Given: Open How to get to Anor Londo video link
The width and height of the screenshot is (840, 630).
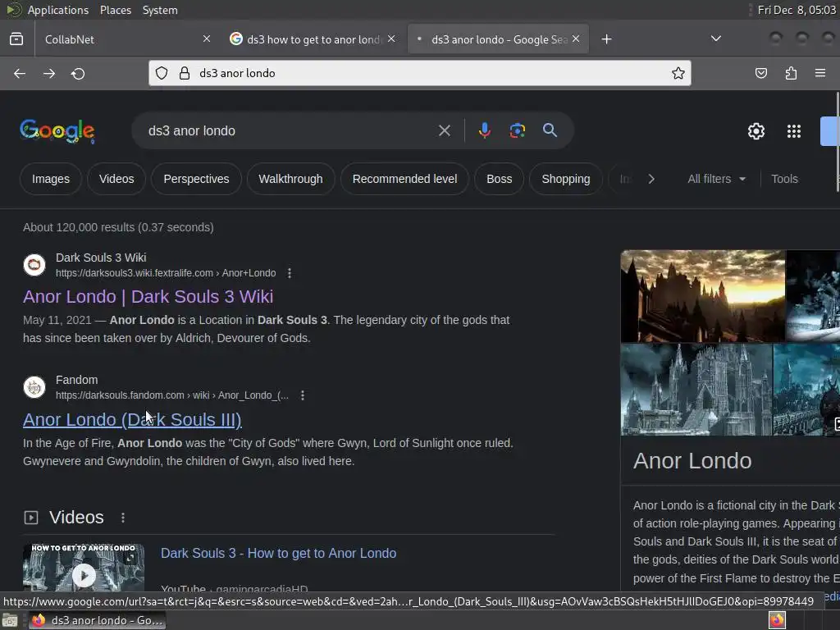Looking at the screenshot, I should click(279, 554).
